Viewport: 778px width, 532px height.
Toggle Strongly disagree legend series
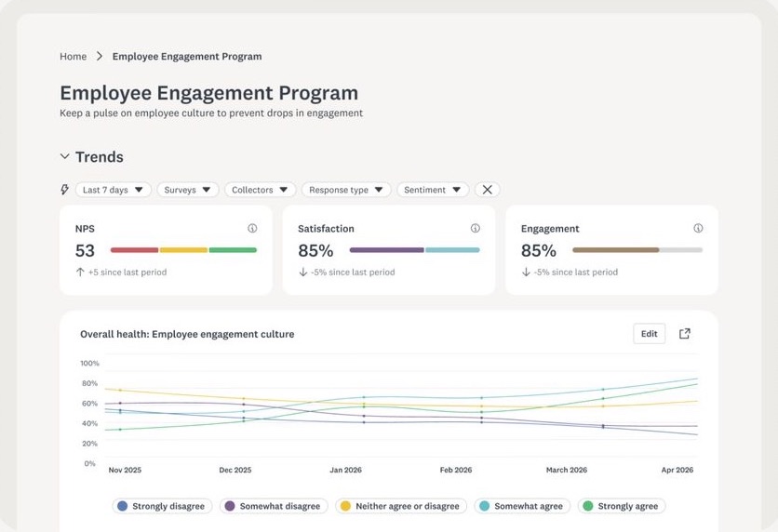[x=162, y=506]
